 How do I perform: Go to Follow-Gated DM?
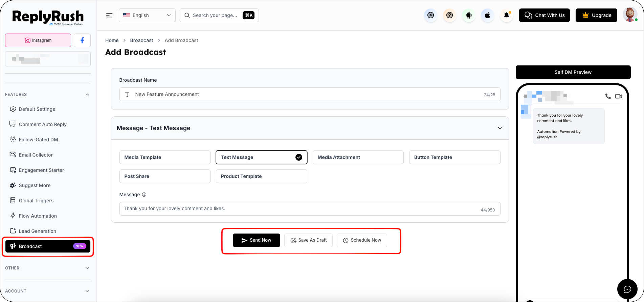(x=48, y=140)
